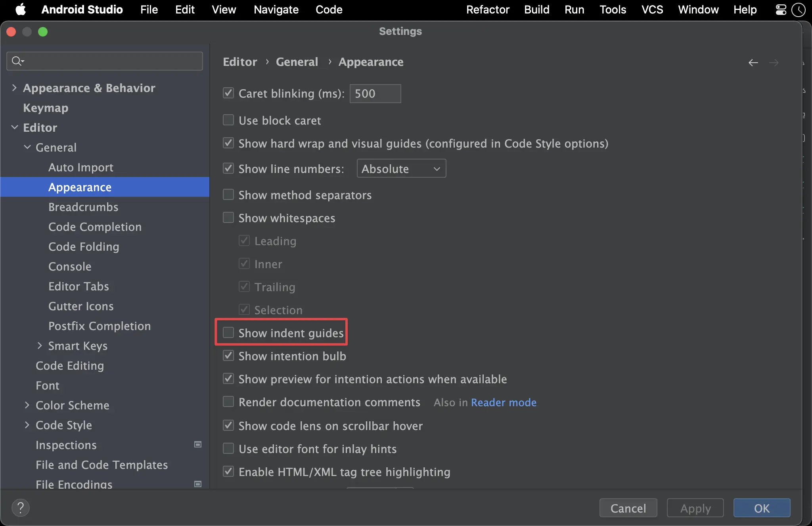Enable Use editor font for inlay hints

click(x=228, y=449)
